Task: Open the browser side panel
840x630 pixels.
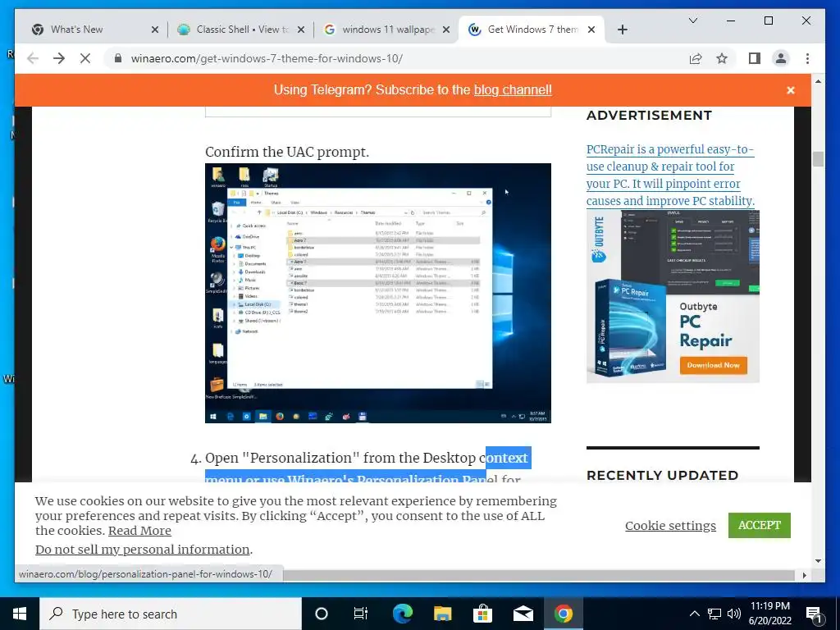Action: click(x=755, y=58)
